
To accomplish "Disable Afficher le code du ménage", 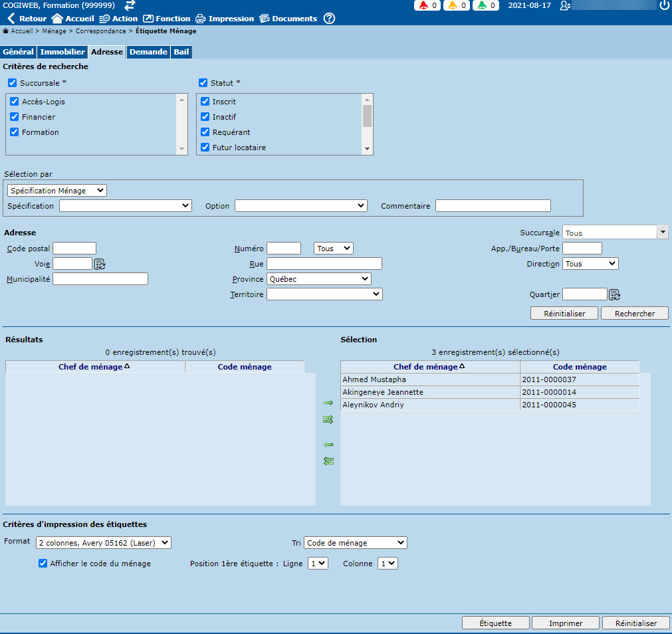I will [43, 564].
